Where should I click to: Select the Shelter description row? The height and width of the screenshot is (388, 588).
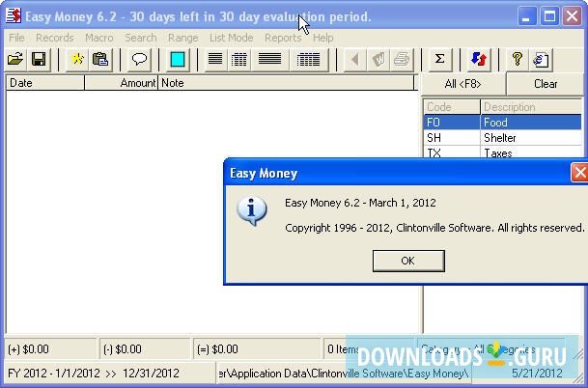(x=531, y=138)
